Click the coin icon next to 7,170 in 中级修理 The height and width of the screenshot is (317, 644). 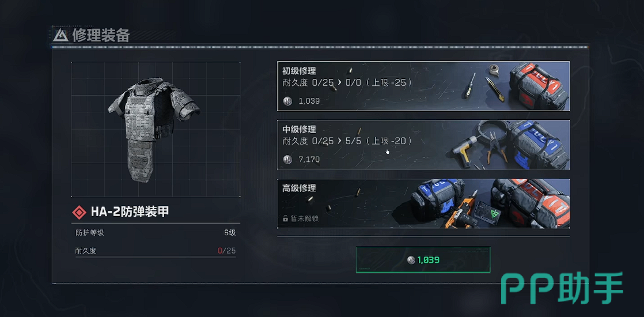[287, 159]
